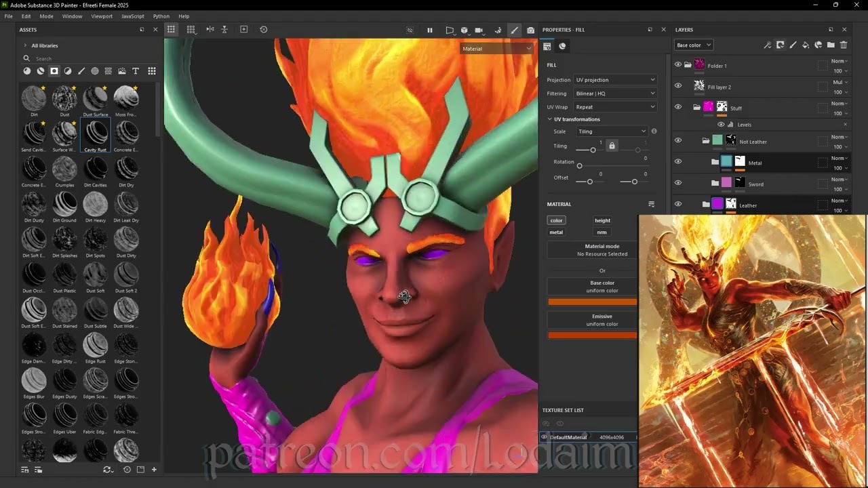Open the import resources plus icon in Assets footer
This screenshot has height=488, width=868.
[x=154, y=469]
